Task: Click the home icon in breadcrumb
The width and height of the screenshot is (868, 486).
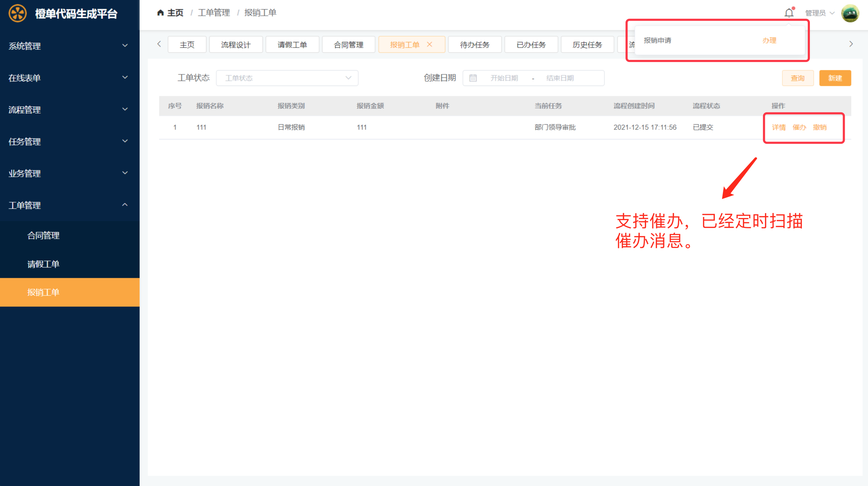Action: [160, 13]
